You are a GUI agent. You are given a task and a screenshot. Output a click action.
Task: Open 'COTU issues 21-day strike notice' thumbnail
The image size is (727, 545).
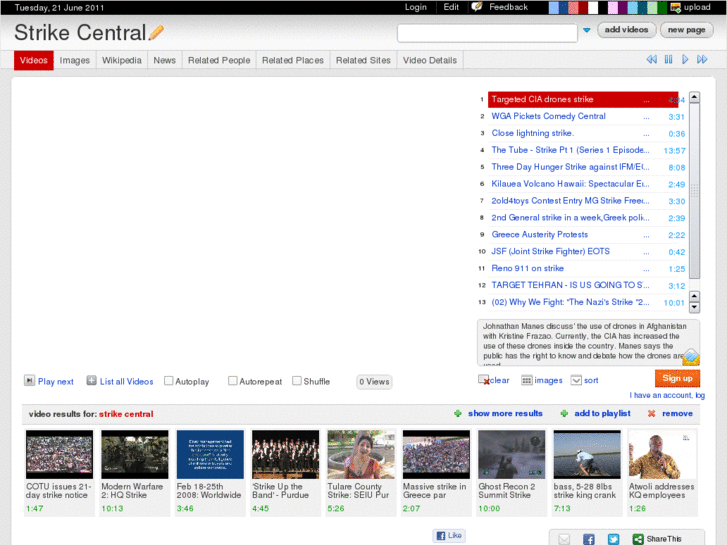(59, 454)
